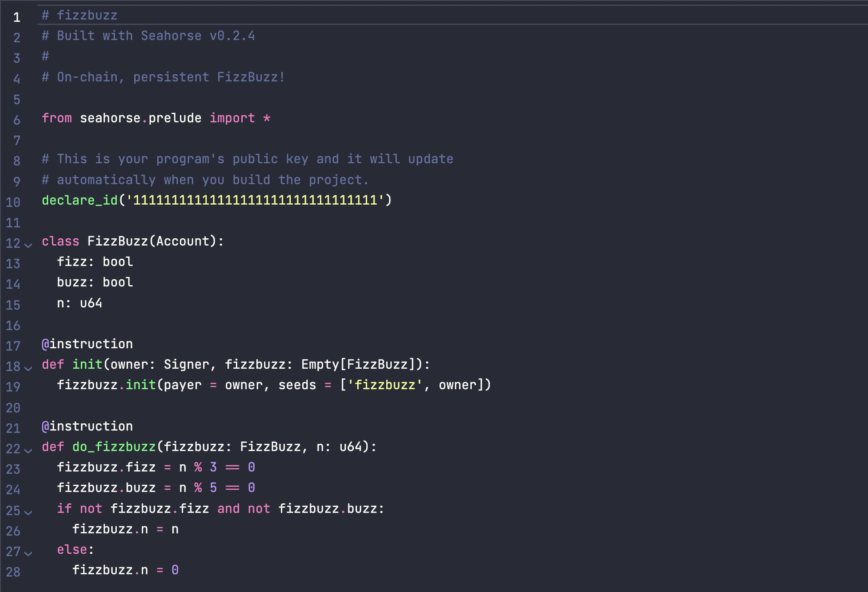Click the 'and not' keywords on line 25
This screenshot has height=592, width=868.
[244, 509]
